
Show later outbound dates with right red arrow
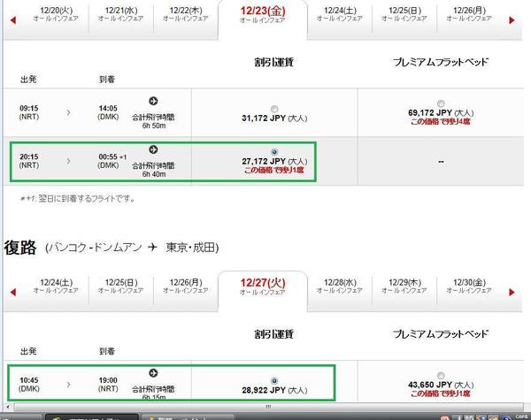(x=512, y=20)
